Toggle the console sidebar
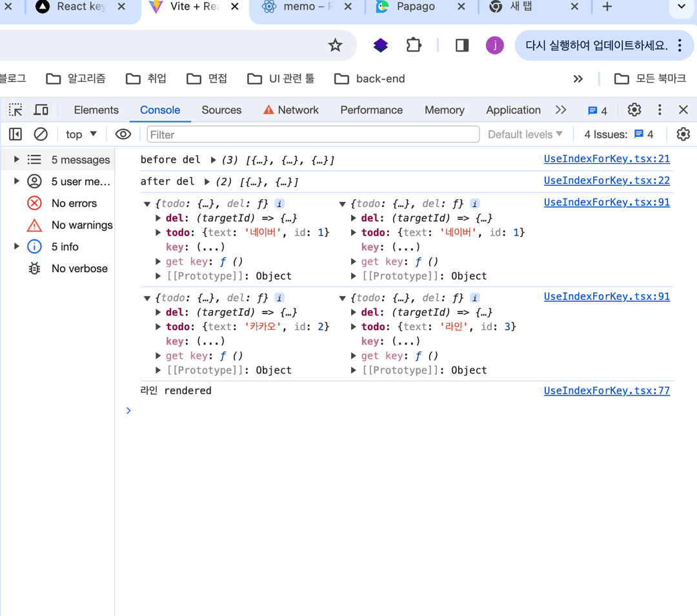697x616 pixels. coord(15,134)
